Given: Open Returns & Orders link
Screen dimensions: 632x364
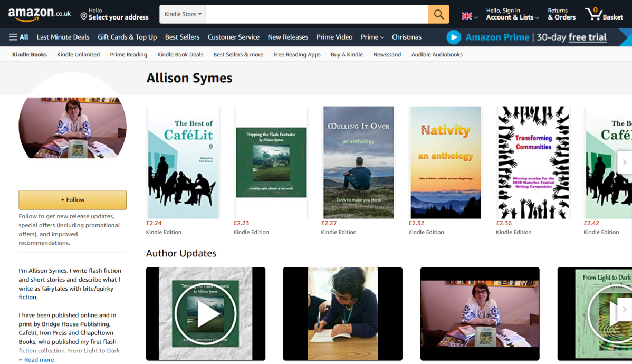Looking at the screenshot, I should [561, 14].
